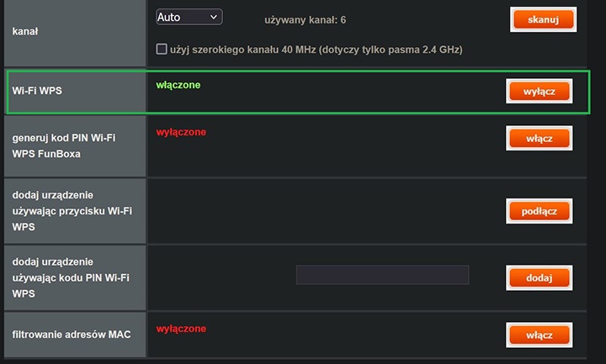
Task: Click the dodaj urządzenie używając przycisku label
Action: pos(72,210)
